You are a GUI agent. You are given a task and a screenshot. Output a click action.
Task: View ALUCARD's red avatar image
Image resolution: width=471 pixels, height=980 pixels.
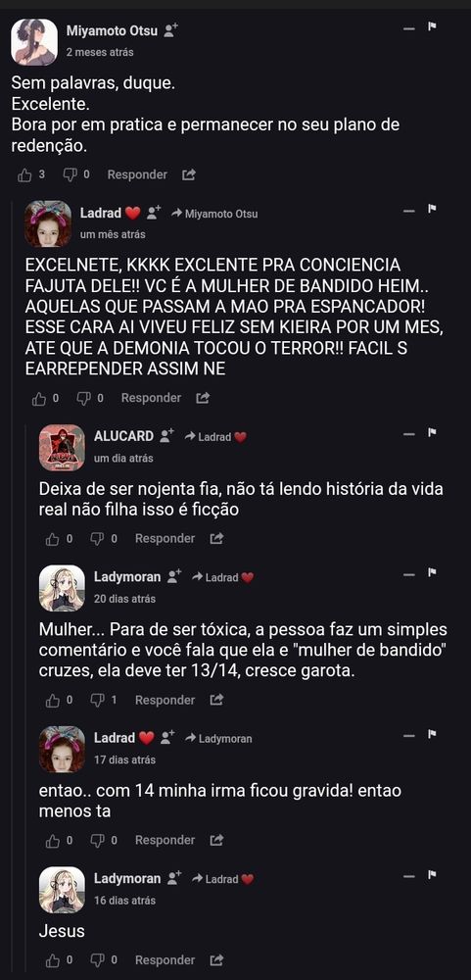[x=62, y=448]
